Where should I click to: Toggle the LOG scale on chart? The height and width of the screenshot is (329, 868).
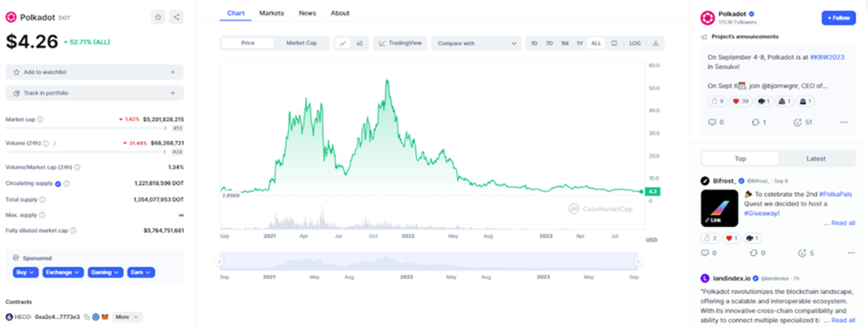634,43
